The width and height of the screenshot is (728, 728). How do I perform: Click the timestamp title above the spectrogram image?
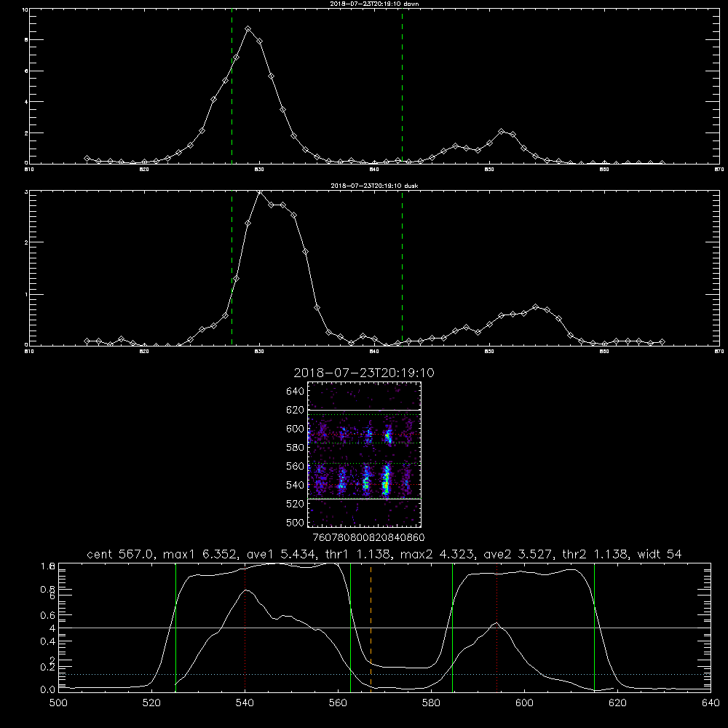[x=364, y=373]
